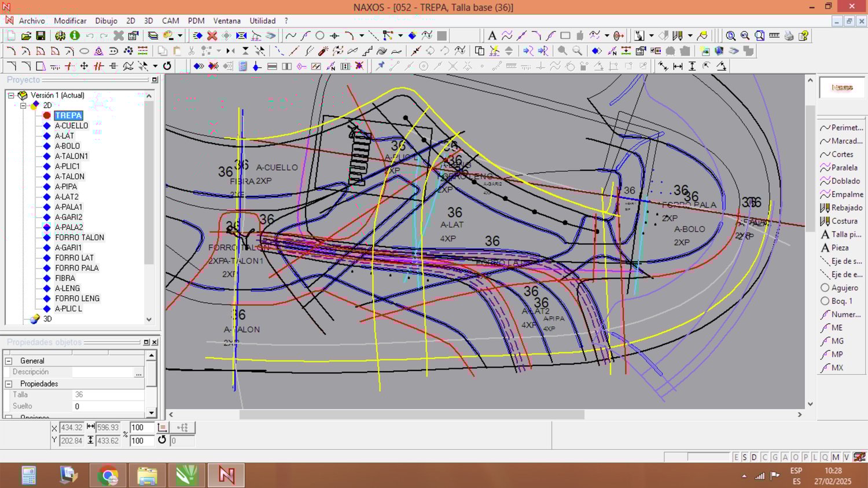Toggle the D indicator in status bar
868x488 pixels.
(x=754, y=457)
